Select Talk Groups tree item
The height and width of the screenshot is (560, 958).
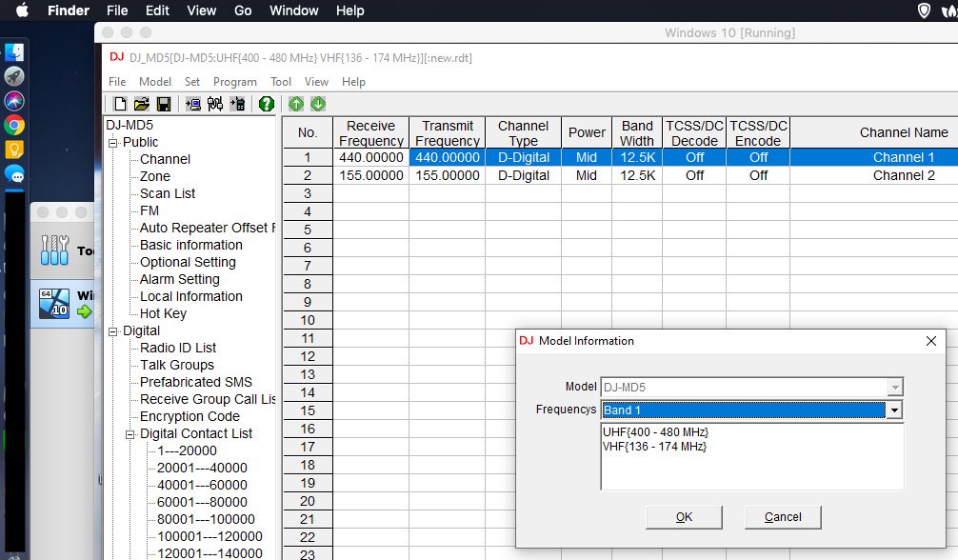[x=176, y=365]
